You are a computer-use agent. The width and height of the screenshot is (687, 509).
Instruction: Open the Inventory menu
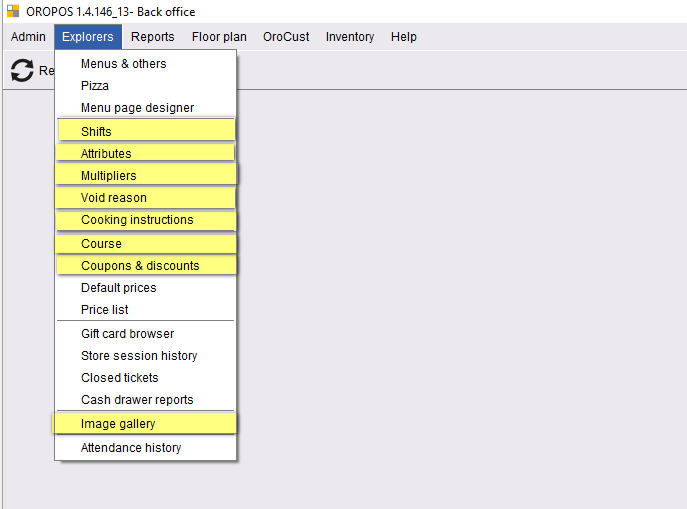(350, 37)
